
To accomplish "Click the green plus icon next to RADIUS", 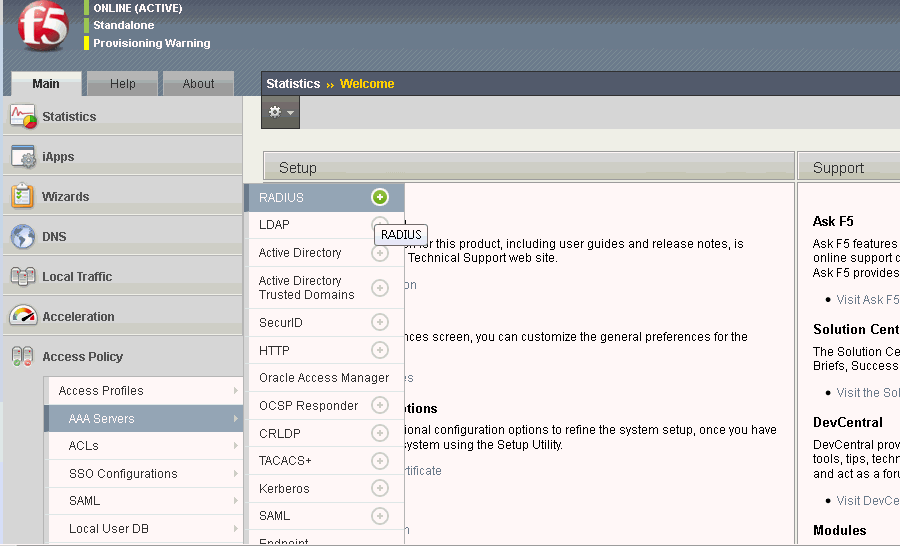I will click(x=379, y=197).
